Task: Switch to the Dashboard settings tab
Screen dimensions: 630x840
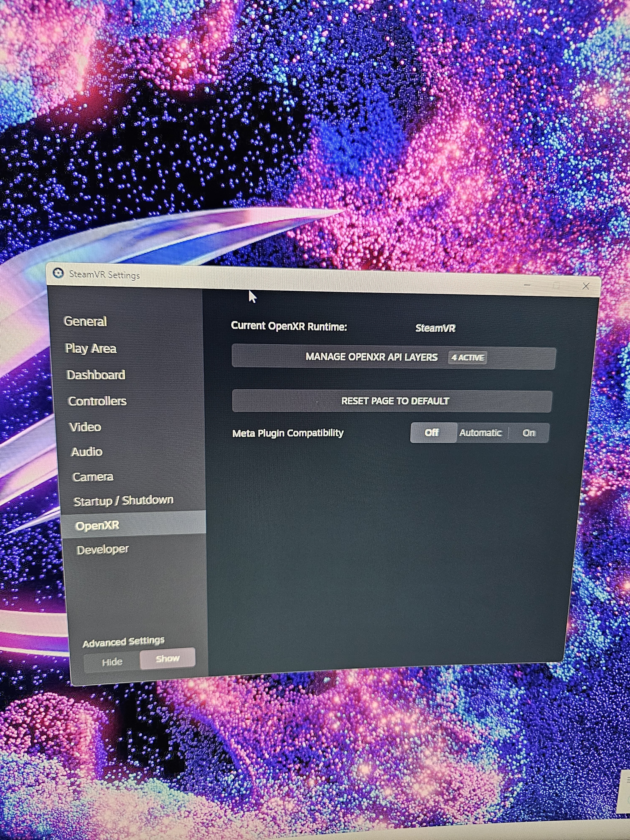Action: [x=96, y=375]
